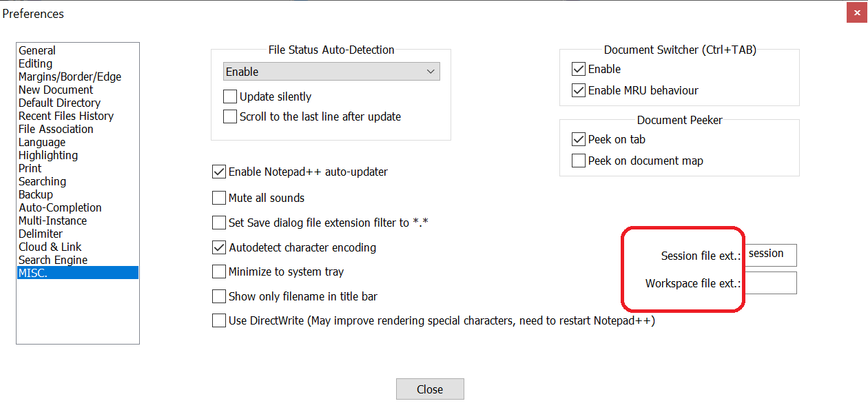The width and height of the screenshot is (868, 410).
Task: Switch to the Cloud & Link section
Action: 50,246
